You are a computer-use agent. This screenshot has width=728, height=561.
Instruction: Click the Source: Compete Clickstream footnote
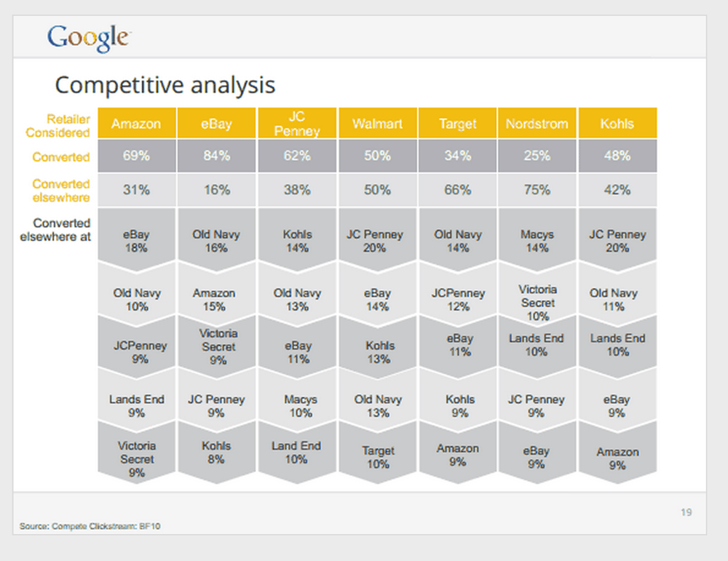click(x=90, y=526)
